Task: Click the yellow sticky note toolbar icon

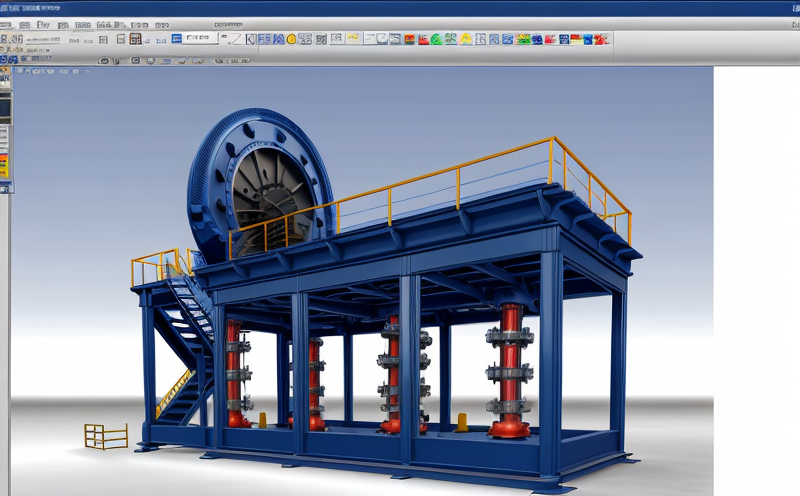Action: (x=353, y=38)
